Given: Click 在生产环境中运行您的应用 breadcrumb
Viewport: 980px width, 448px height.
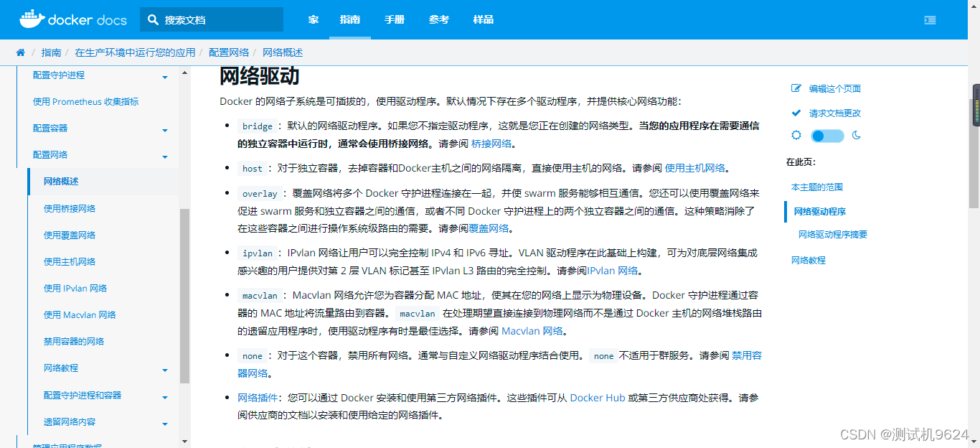Looking at the screenshot, I should (x=135, y=52).
